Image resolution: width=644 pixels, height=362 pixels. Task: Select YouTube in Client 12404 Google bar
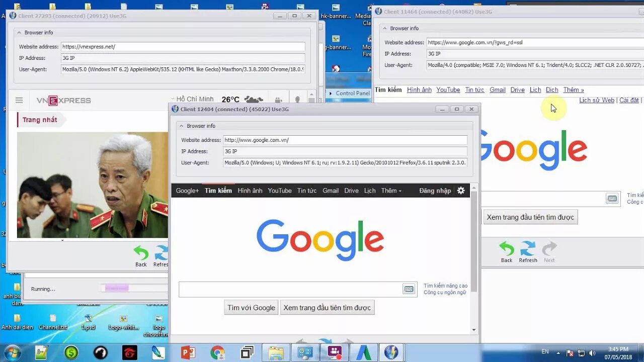(x=280, y=191)
